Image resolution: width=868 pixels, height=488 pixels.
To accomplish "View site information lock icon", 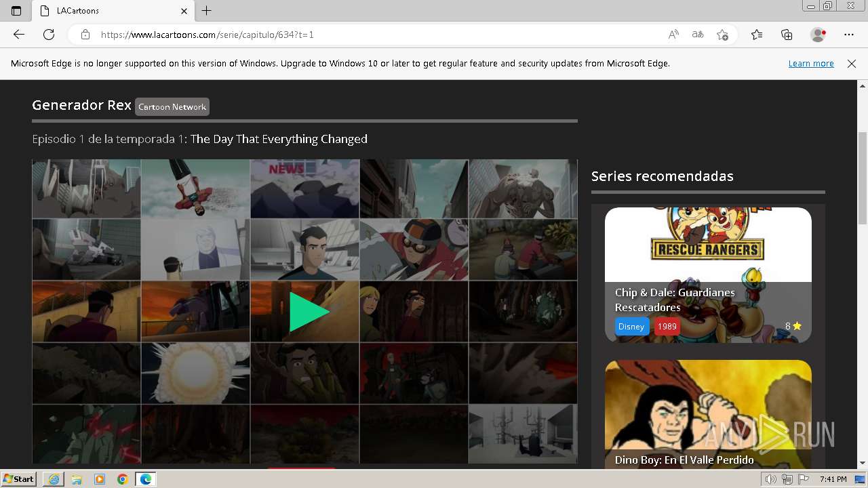I will (85, 35).
